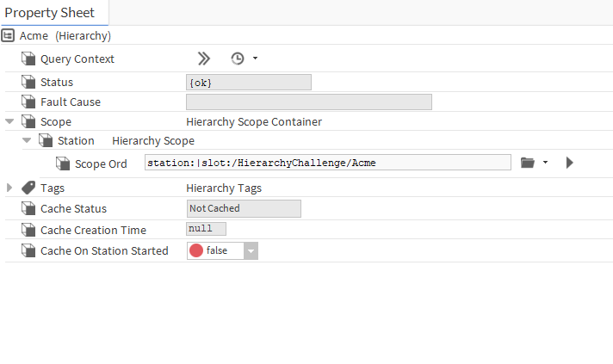This screenshot has width=613, height=364.
Task: Click the Fault Cause slot icon
Action: click(x=28, y=102)
